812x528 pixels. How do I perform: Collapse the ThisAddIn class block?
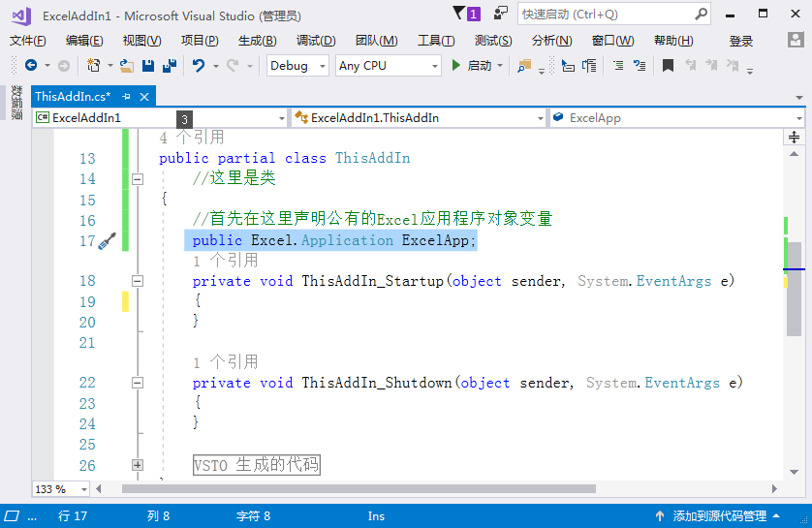click(138, 179)
